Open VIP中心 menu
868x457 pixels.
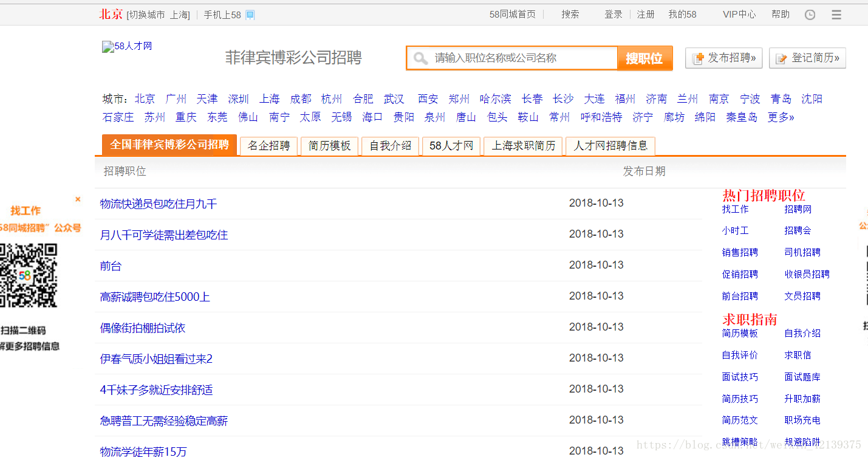[x=739, y=15]
